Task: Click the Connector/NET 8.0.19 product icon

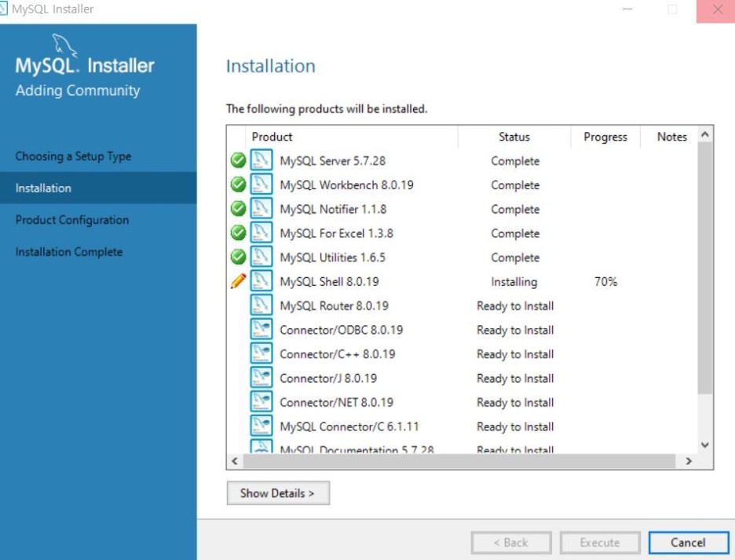Action: coord(261,401)
